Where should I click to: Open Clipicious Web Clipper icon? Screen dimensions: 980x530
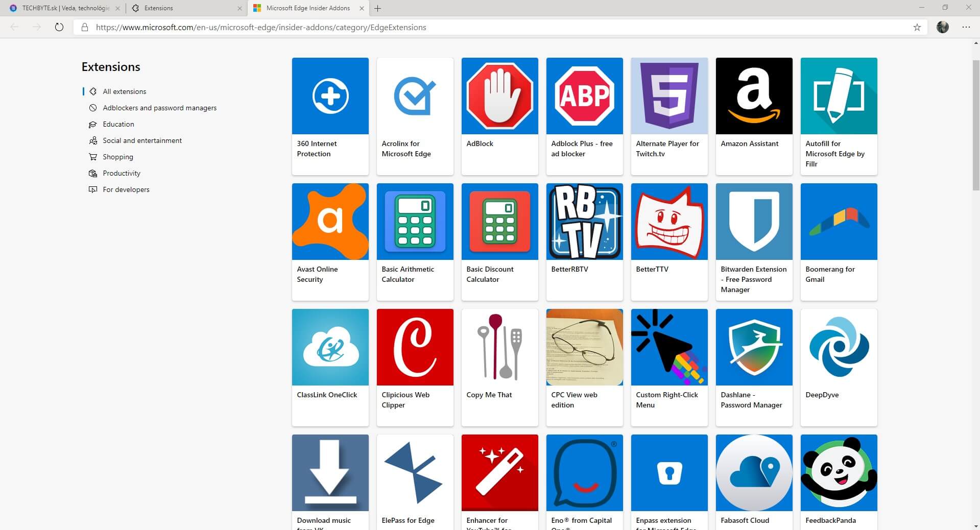pos(415,347)
